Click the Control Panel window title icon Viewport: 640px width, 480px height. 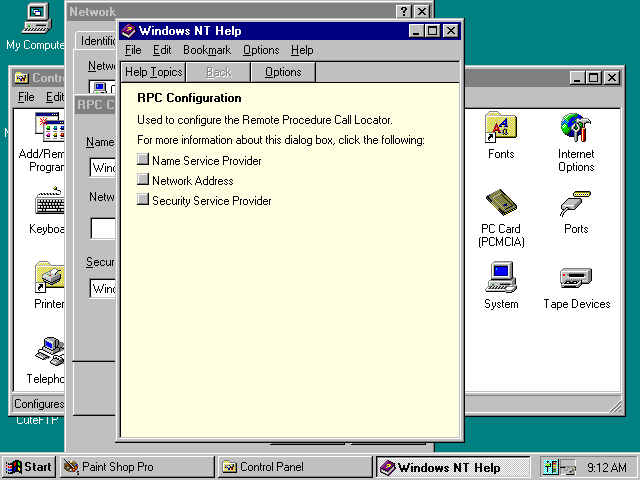[x=21, y=78]
